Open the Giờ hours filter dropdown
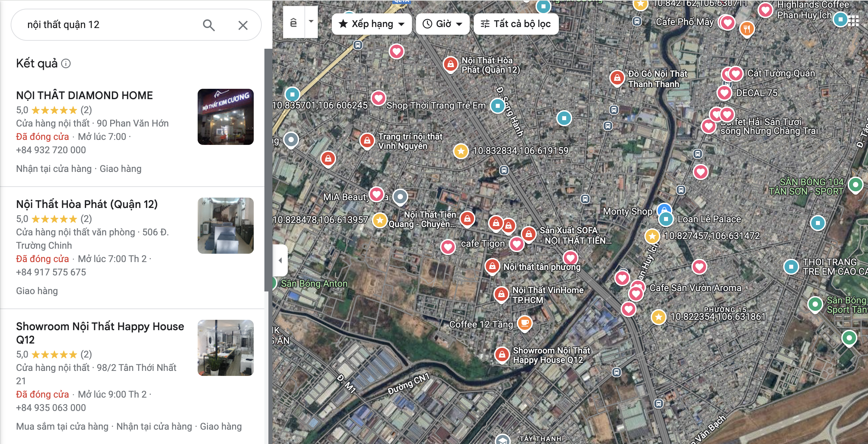The image size is (868, 444). click(x=442, y=24)
